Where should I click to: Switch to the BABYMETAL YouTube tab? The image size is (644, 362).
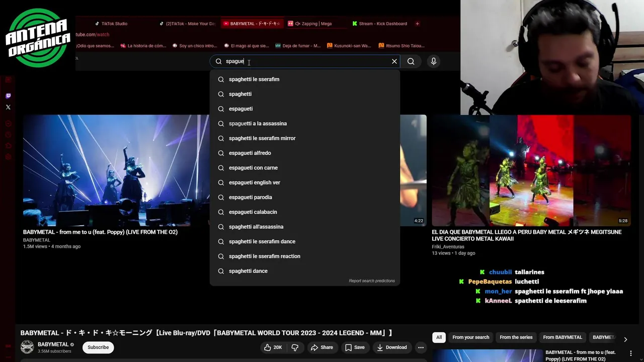[x=252, y=24]
